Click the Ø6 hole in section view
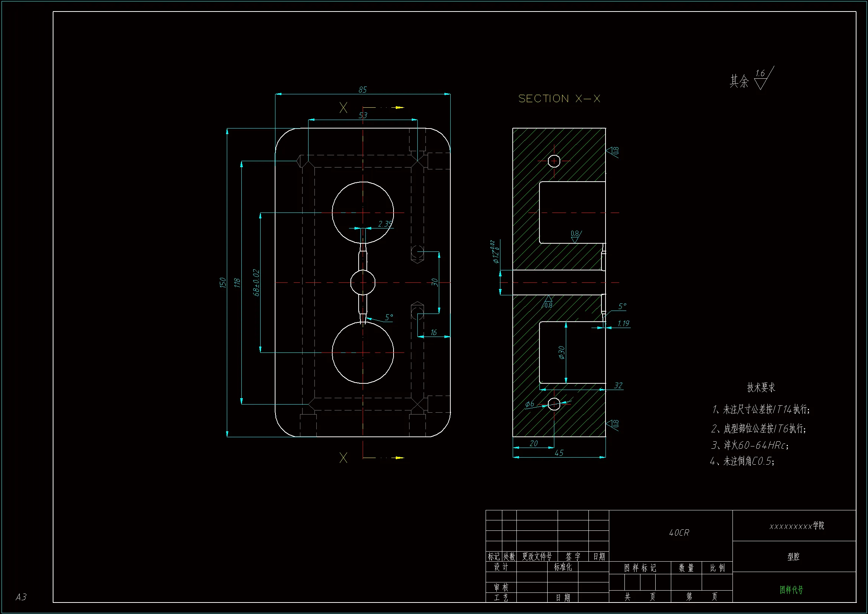 point(554,404)
